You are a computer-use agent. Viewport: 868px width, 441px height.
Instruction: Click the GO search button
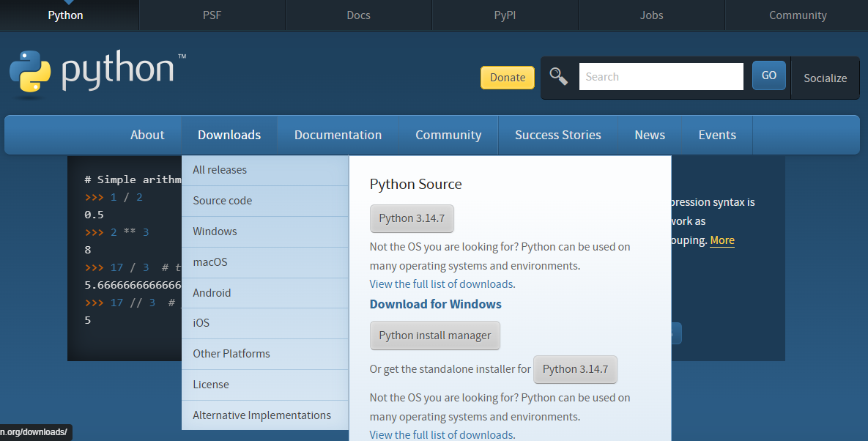769,75
